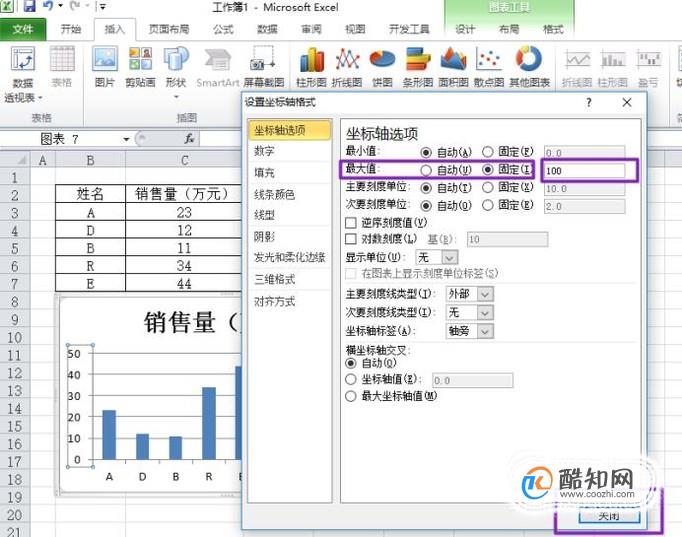This screenshot has width=682, height=537.
Task: Enable logarithmic scale (对数刻度) checkbox
Action: coord(351,239)
